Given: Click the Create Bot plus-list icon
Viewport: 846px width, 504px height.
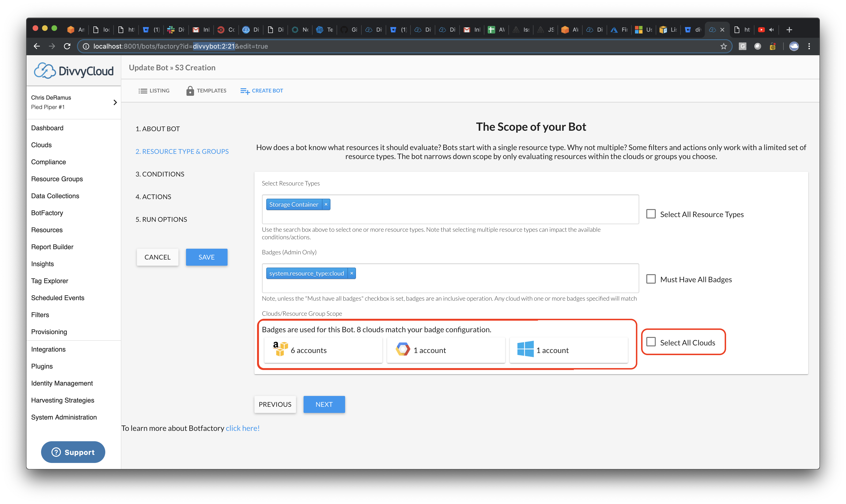Looking at the screenshot, I should click(245, 91).
